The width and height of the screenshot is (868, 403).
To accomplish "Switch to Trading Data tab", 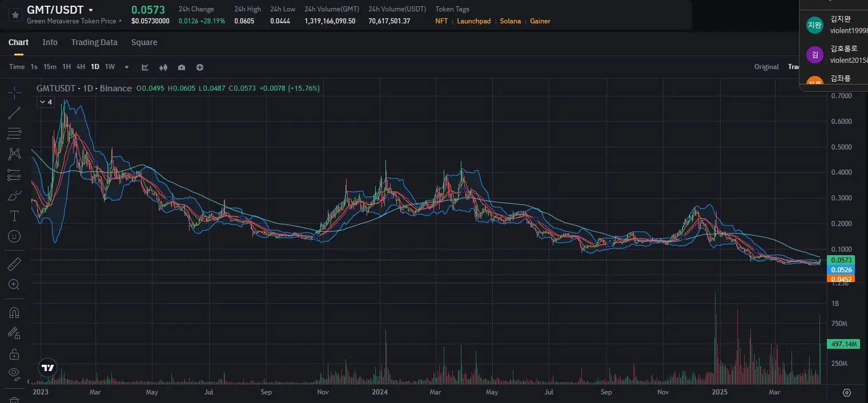I will 94,42.
